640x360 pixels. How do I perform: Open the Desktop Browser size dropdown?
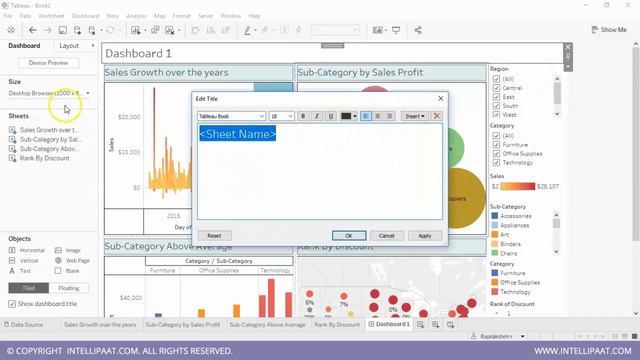tap(49, 93)
